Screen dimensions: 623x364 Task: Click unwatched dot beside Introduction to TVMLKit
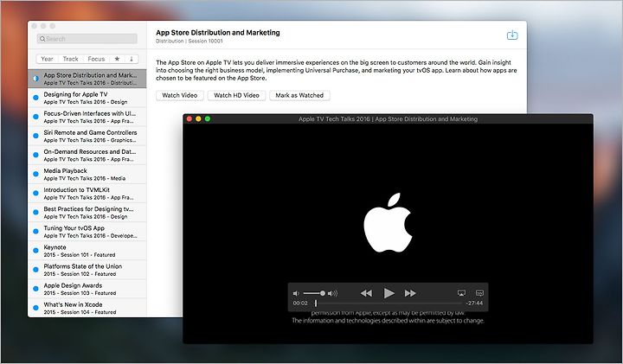pyautogui.click(x=35, y=193)
